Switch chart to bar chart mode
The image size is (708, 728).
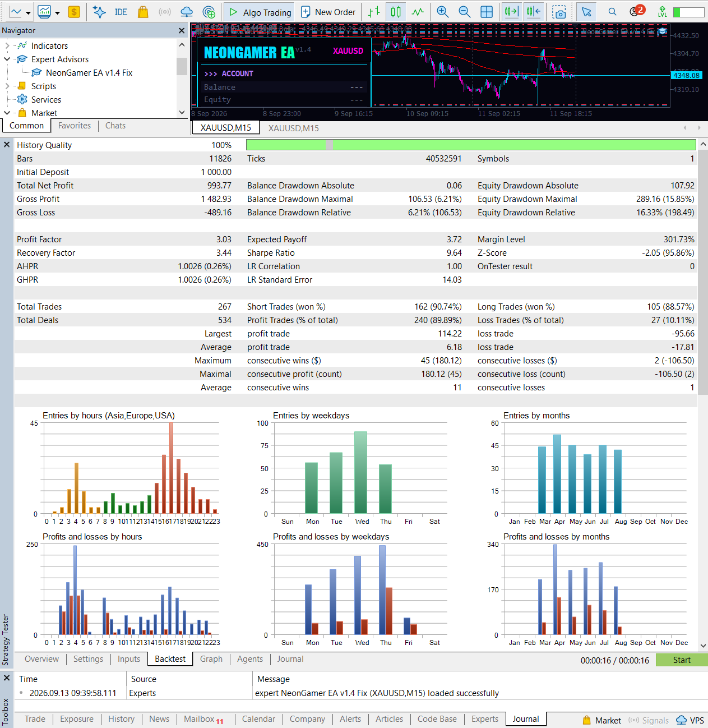click(x=374, y=12)
